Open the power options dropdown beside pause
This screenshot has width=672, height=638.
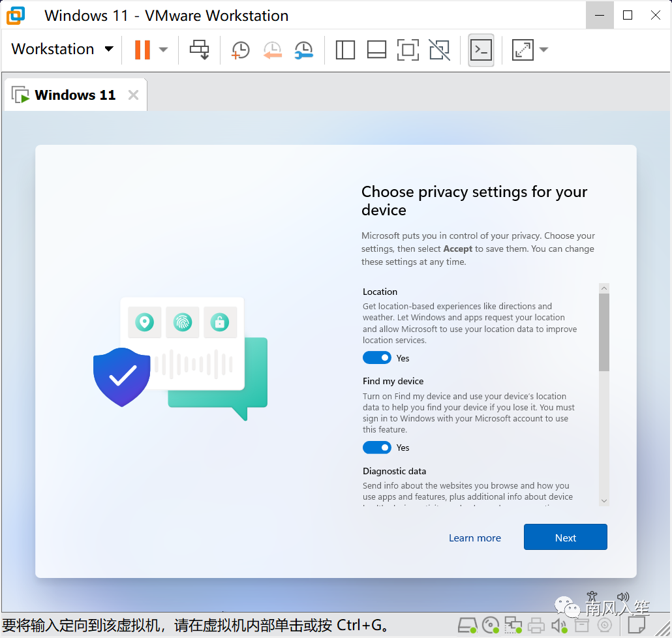[x=163, y=50]
